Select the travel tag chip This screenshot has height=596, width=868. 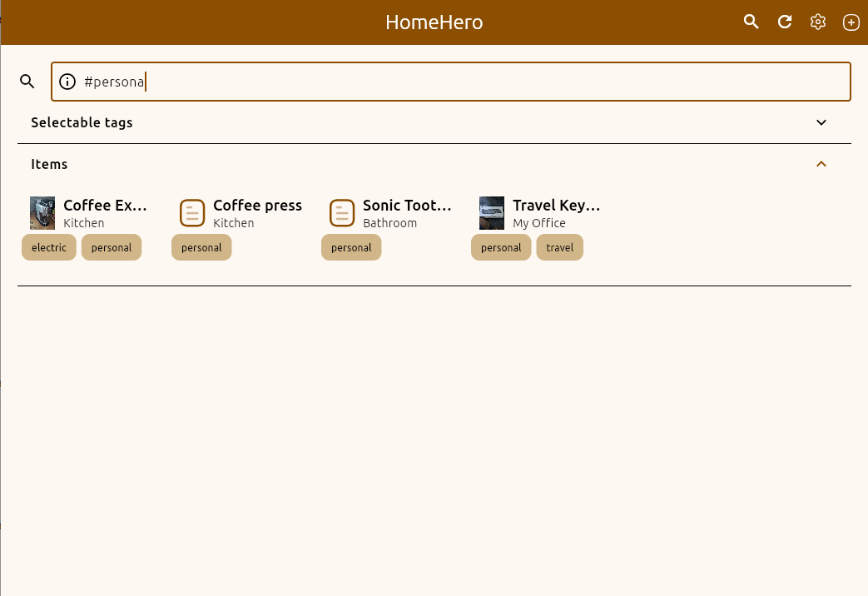559,247
